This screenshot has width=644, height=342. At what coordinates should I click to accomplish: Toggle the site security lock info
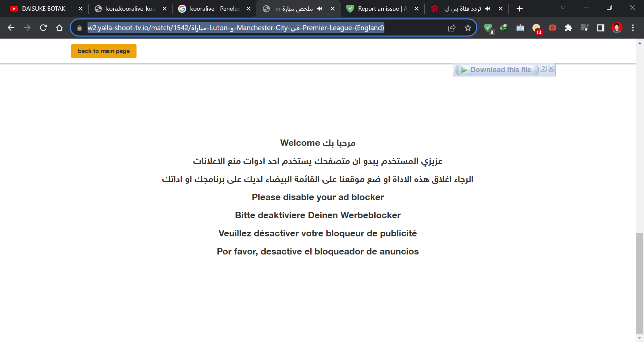pyautogui.click(x=79, y=28)
